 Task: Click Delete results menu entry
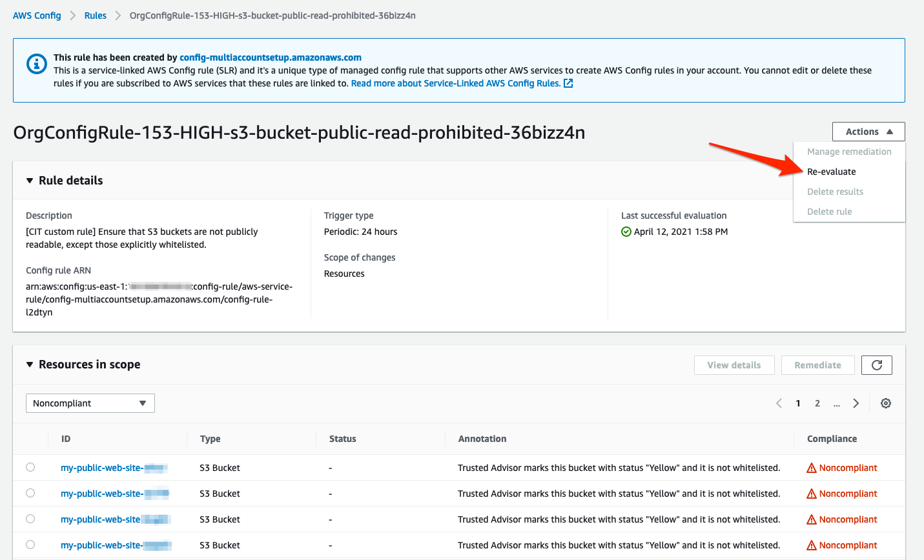(835, 192)
